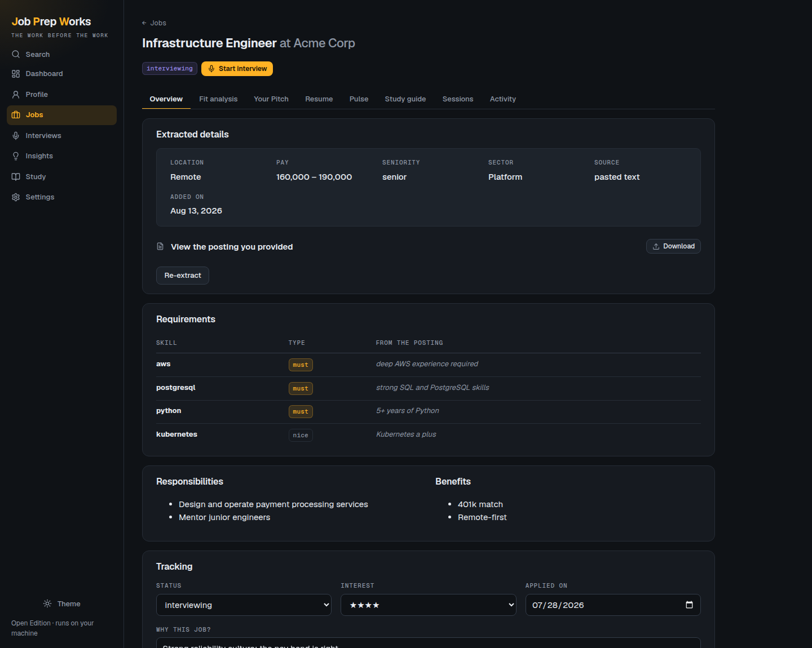Click the Jobs briefcase icon
812x648 pixels.
point(16,115)
